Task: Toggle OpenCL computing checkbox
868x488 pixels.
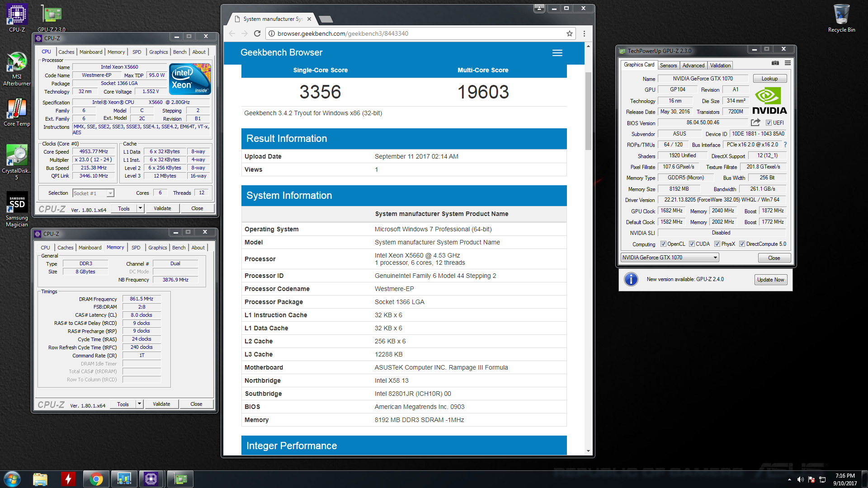Action: [663, 244]
